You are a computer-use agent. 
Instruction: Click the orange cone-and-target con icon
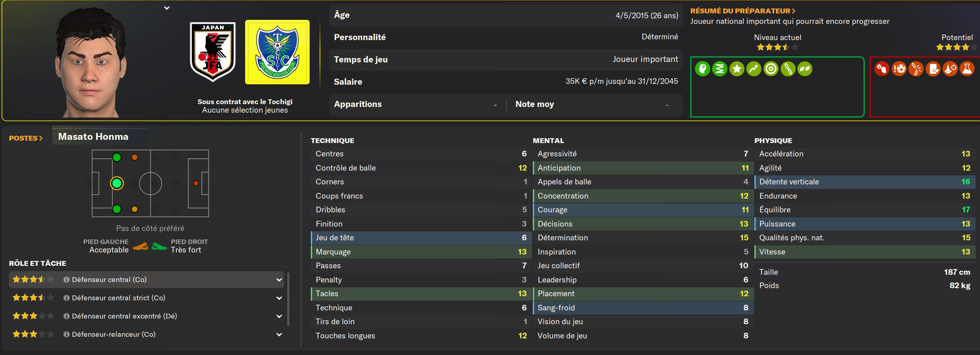click(950, 69)
